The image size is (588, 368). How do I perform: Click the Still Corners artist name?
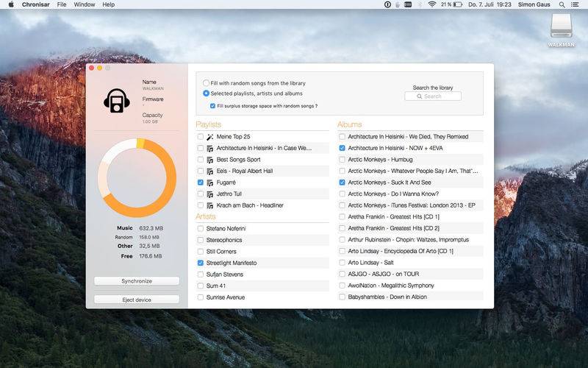(221, 252)
